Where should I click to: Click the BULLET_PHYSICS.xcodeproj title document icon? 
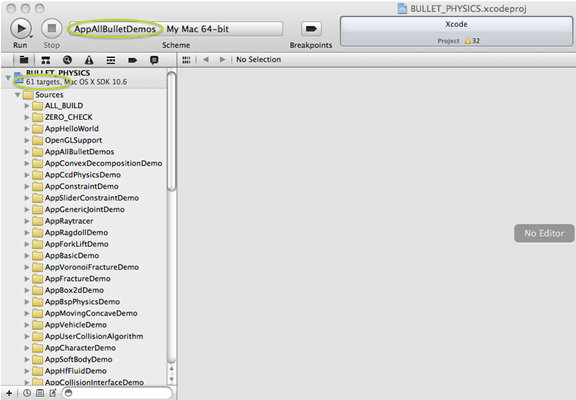pos(402,8)
